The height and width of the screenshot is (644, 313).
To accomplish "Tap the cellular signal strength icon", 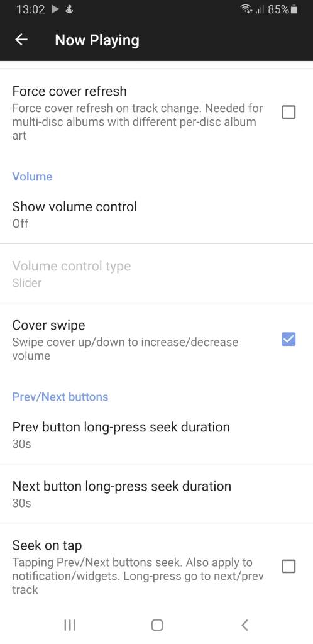I will pos(260,9).
